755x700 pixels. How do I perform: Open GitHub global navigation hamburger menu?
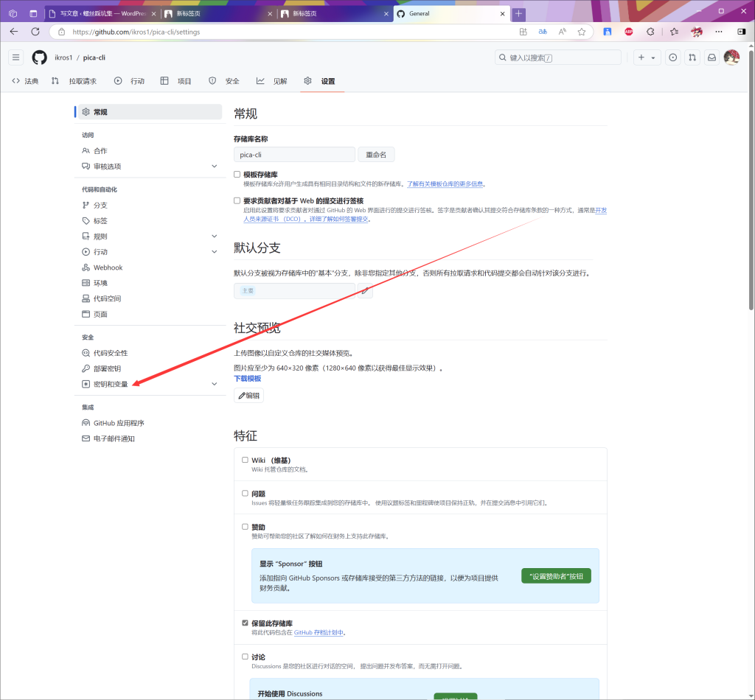point(16,57)
